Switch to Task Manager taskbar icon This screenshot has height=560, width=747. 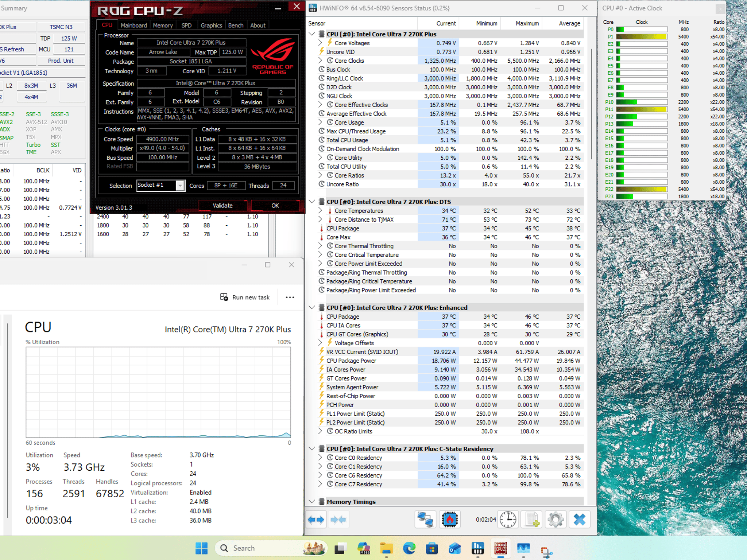pos(523,548)
